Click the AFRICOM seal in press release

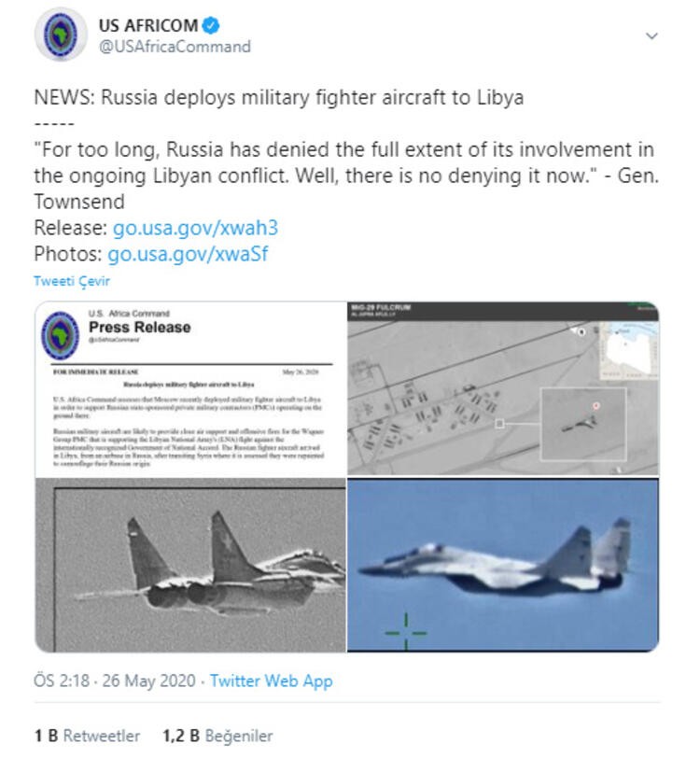pos(61,335)
